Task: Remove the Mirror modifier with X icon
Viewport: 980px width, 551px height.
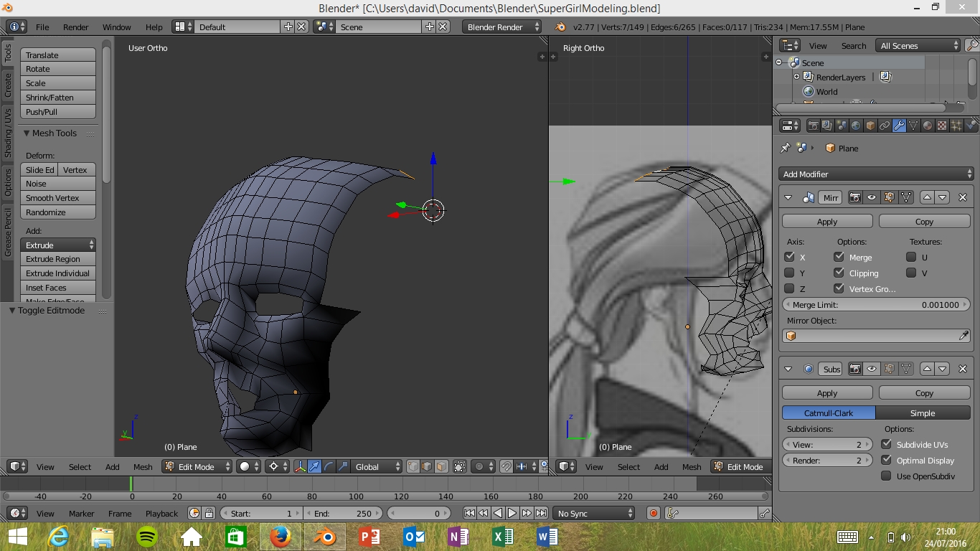Action: pos(963,197)
